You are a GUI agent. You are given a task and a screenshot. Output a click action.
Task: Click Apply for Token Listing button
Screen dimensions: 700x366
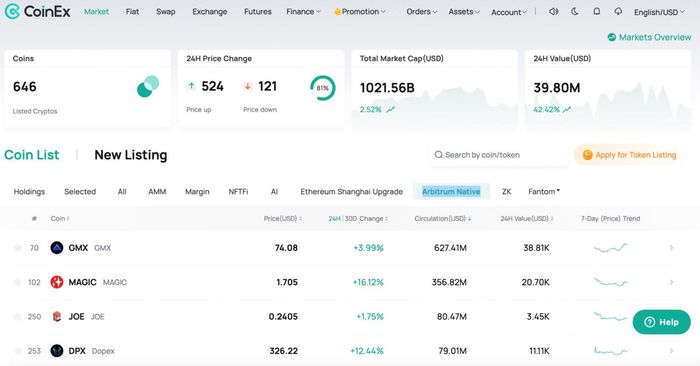click(x=629, y=155)
